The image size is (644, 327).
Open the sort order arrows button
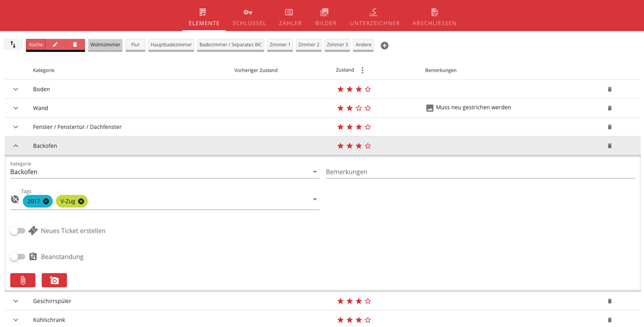coord(13,44)
